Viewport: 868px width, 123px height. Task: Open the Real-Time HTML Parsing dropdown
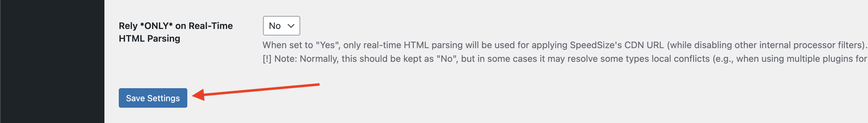pos(281,25)
